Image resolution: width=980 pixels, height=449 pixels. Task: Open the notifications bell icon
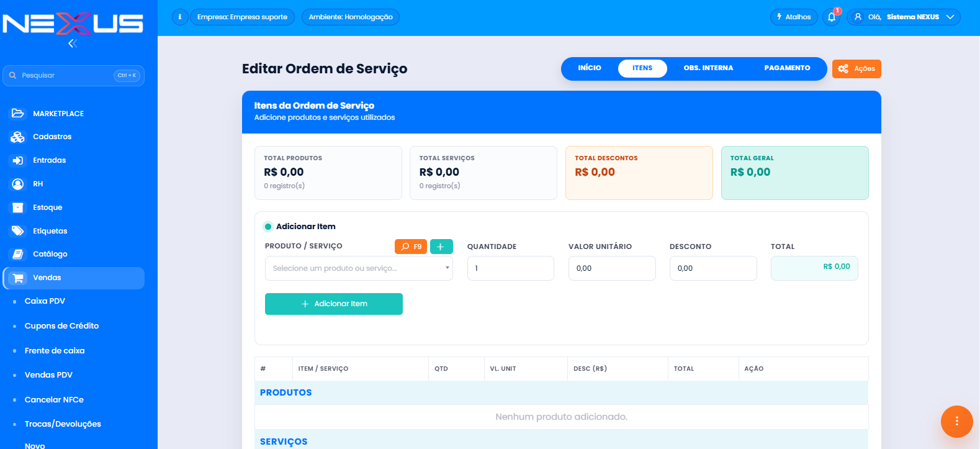[x=832, y=17]
